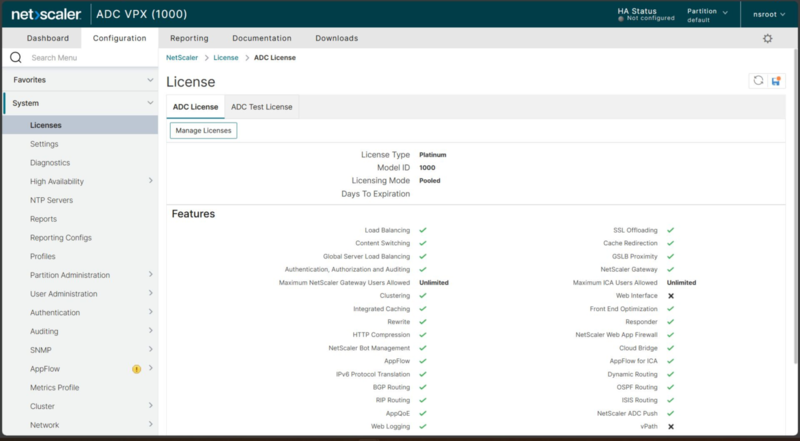
Task: Expand User Administration submenu
Action: click(151, 293)
